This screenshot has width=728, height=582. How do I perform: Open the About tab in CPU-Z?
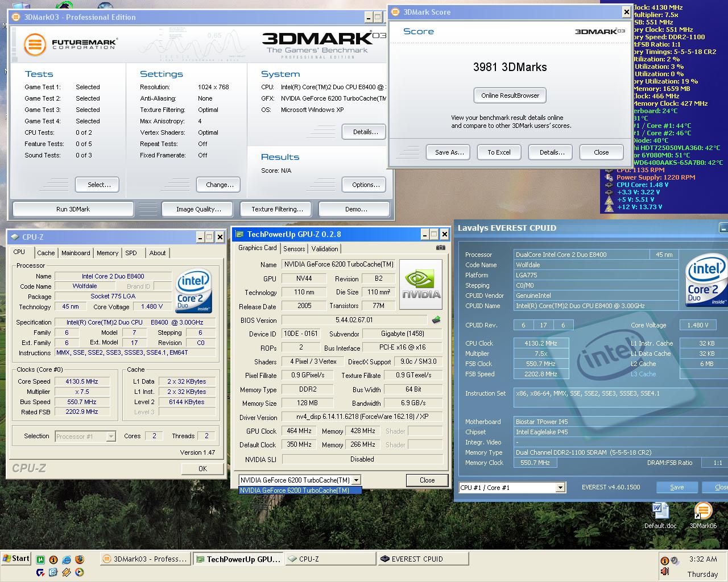158,253
